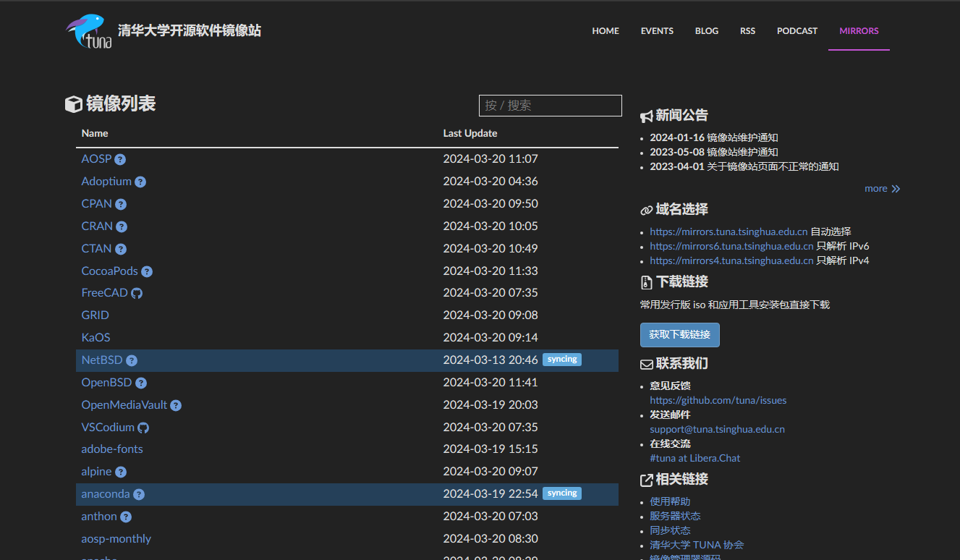Show help for CTAN mirror

click(x=121, y=250)
